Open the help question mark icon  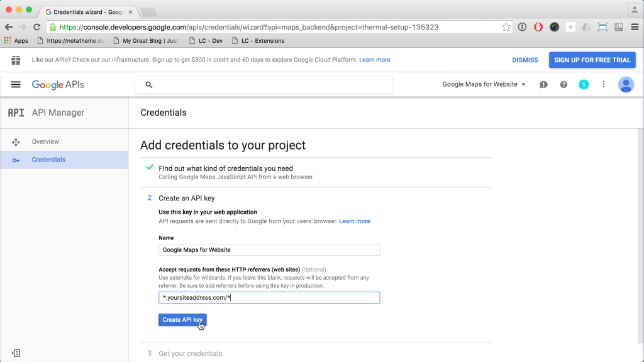pos(563,85)
